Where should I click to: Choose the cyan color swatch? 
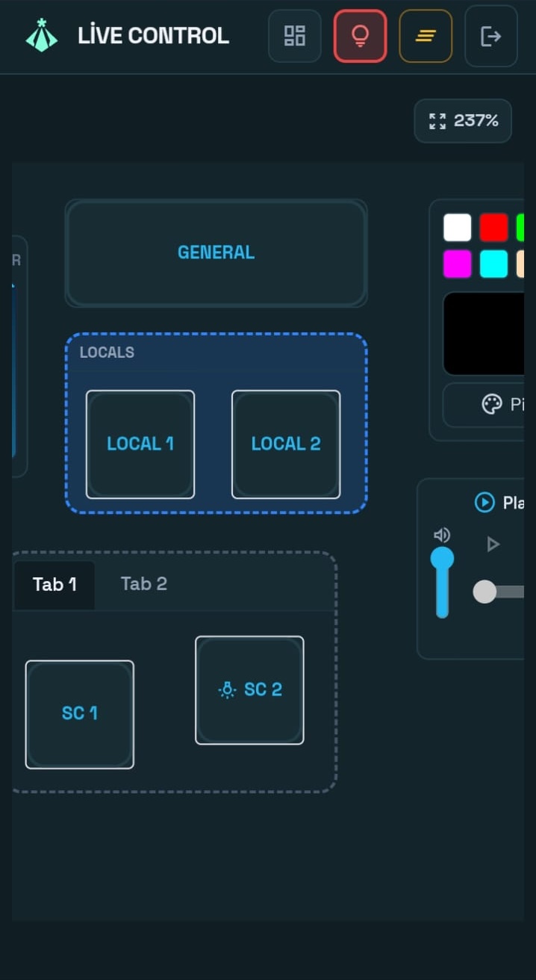pos(493,264)
